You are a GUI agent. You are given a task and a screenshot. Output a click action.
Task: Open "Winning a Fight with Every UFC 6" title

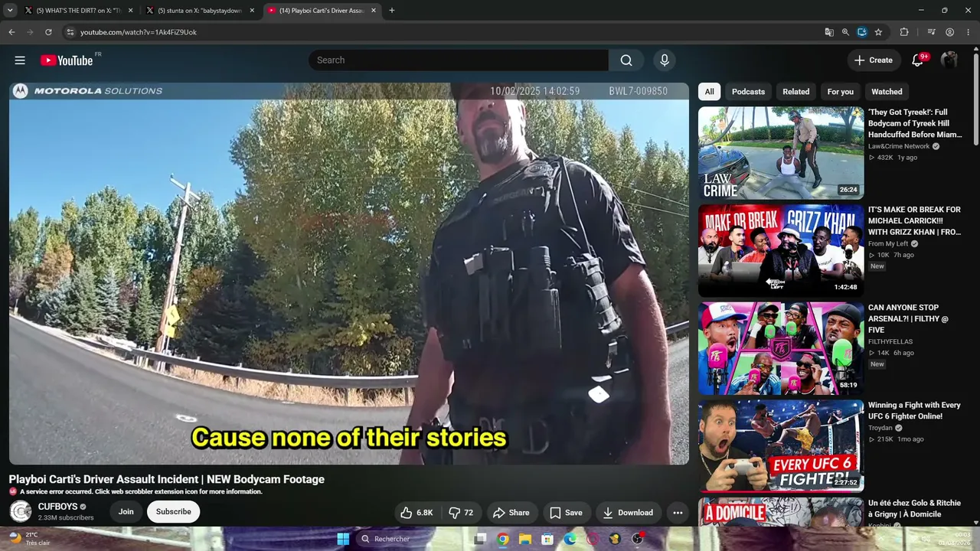(914, 411)
